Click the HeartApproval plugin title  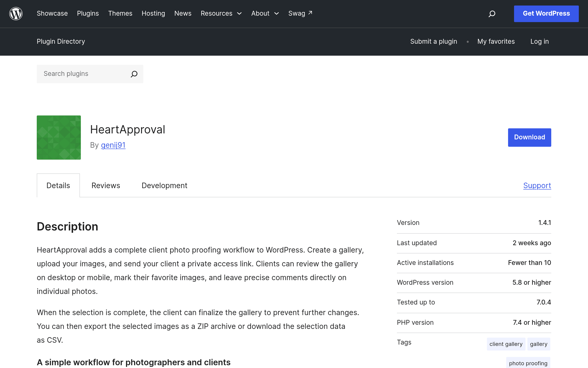(x=127, y=129)
